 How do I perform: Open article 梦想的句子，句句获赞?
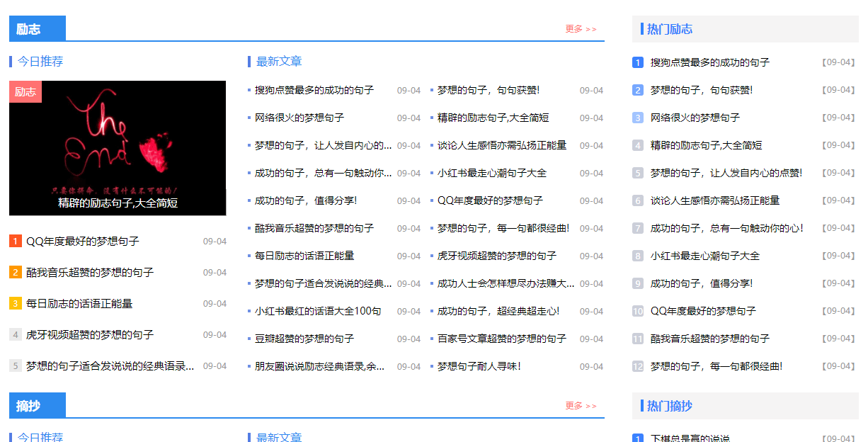click(x=485, y=90)
